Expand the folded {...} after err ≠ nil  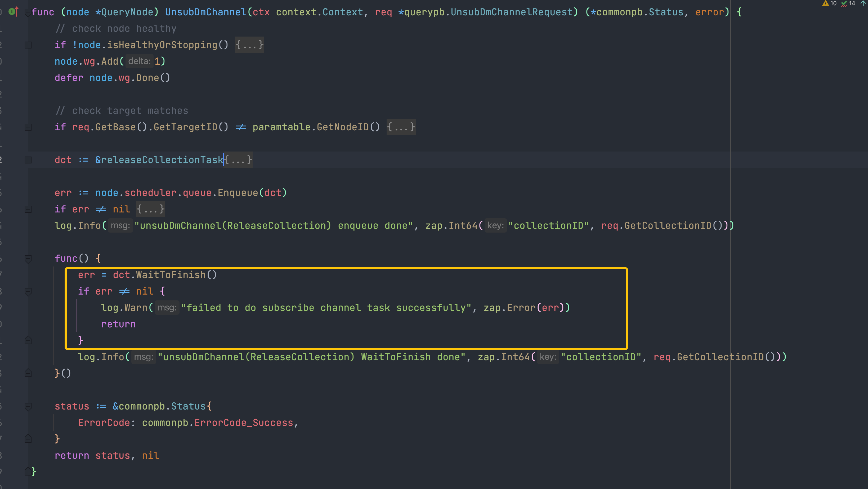[x=150, y=209]
